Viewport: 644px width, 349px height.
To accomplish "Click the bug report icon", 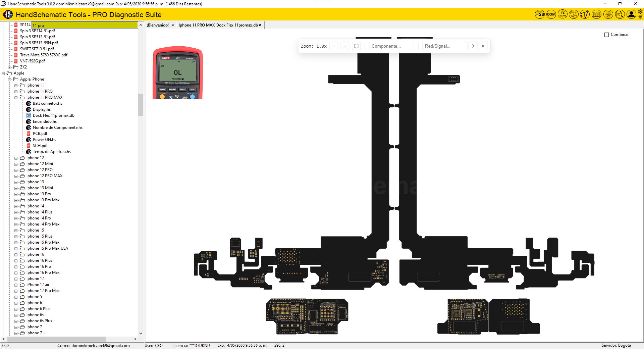I will coord(640,17).
